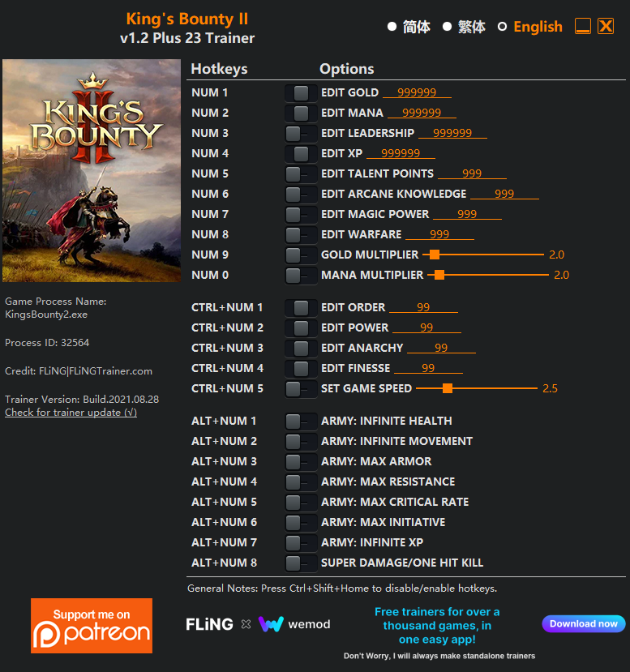Click the Edit XP value field
630x672 pixels.
[401, 153]
